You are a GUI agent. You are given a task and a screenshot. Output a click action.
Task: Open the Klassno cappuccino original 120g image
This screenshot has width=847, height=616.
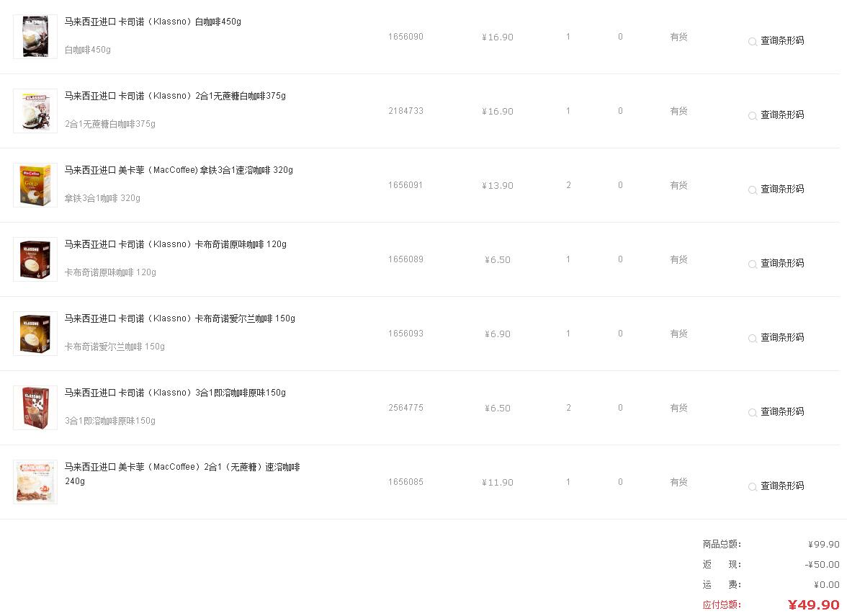coord(35,259)
